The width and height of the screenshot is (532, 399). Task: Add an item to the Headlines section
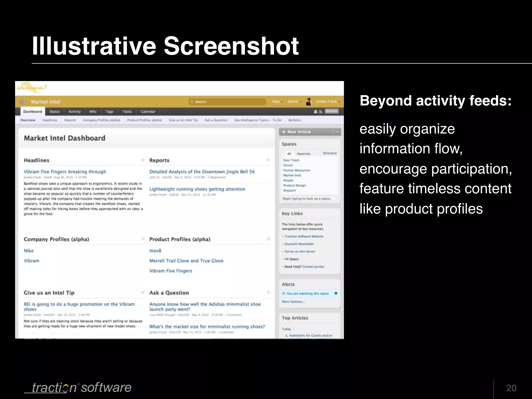(143, 160)
